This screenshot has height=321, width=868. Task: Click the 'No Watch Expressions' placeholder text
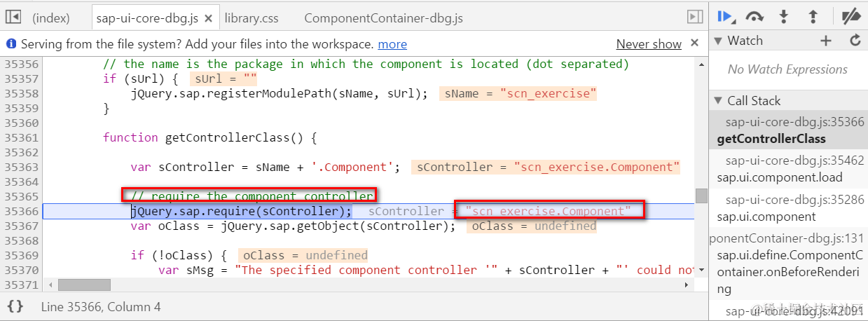pos(787,69)
